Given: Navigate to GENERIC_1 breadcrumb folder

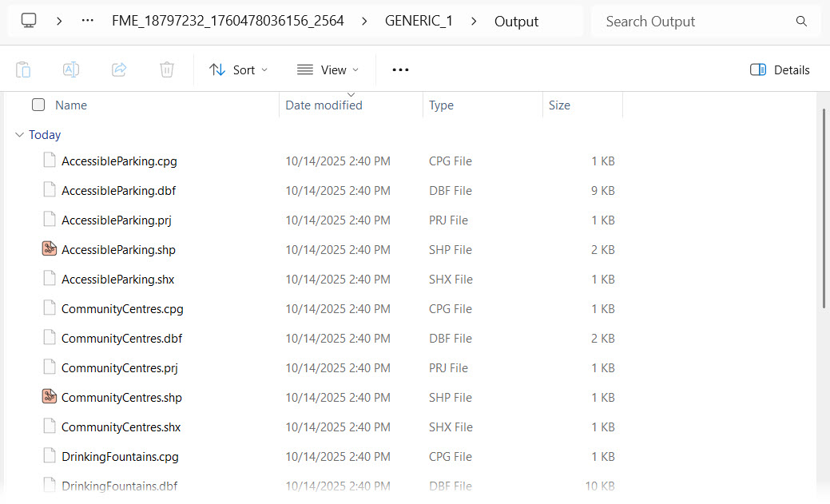Looking at the screenshot, I should coord(419,21).
